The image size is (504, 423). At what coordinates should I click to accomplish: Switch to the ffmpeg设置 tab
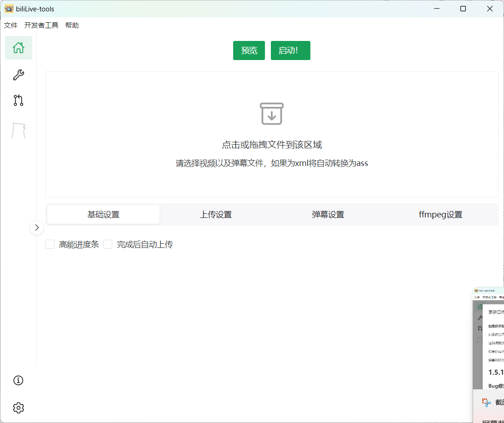tap(440, 215)
